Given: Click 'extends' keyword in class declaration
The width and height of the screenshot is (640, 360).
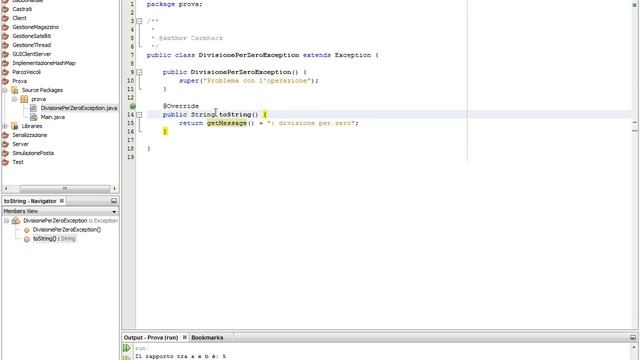Looking at the screenshot, I should [317, 55].
